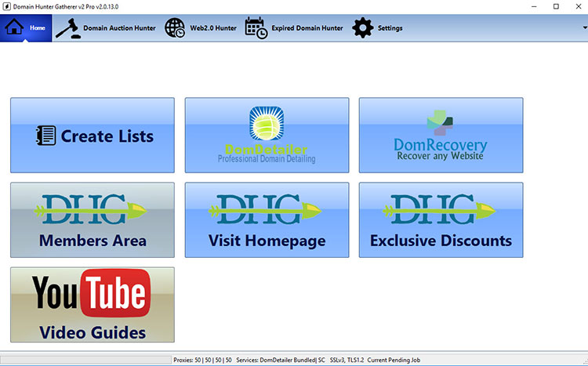
Task: Open the Exclusive Discounts tile
Action: tap(441, 220)
